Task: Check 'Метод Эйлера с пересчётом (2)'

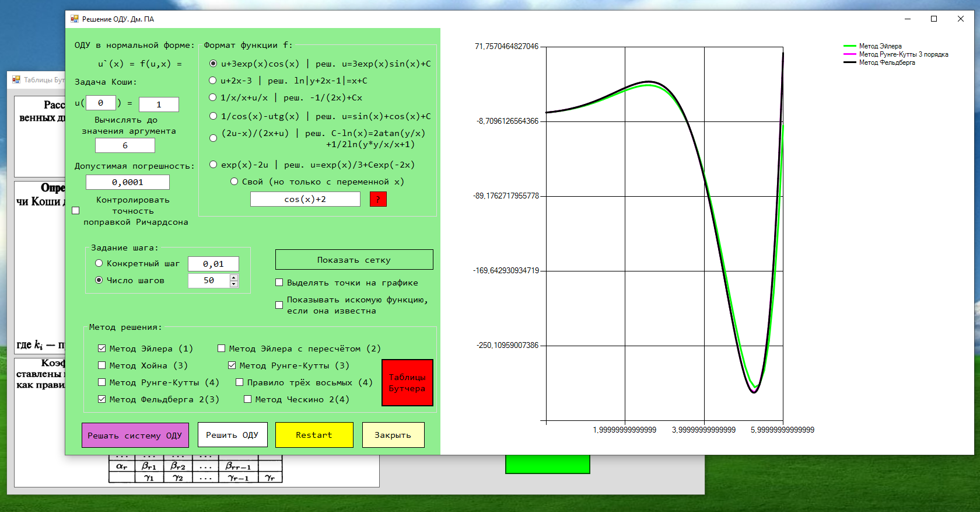Action: pos(221,349)
